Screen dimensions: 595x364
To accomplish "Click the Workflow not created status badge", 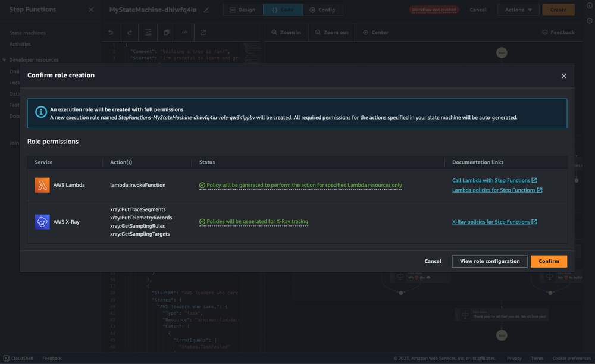I will click(x=434, y=10).
